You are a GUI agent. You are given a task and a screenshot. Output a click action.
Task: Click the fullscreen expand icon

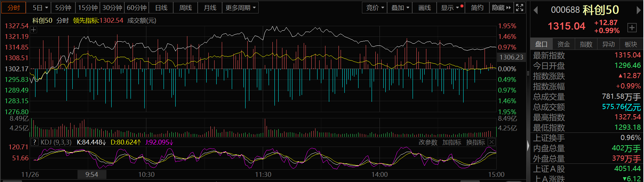[519, 8]
